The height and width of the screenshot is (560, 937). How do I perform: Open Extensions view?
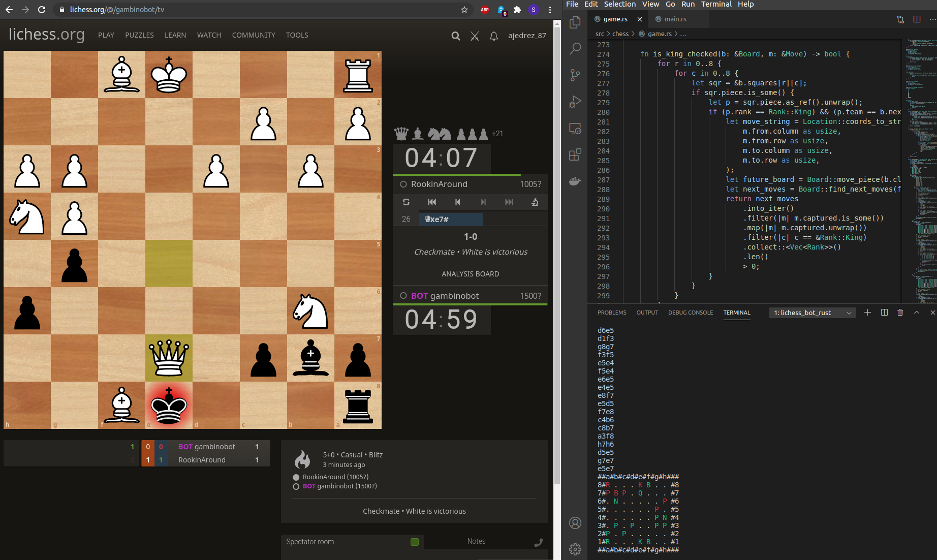click(575, 154)
